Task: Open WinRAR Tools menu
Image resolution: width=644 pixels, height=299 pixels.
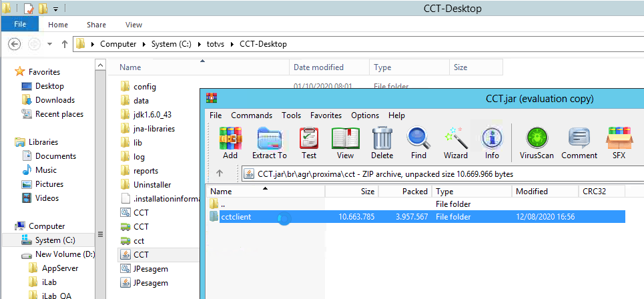Action: [x=291, y=115]
